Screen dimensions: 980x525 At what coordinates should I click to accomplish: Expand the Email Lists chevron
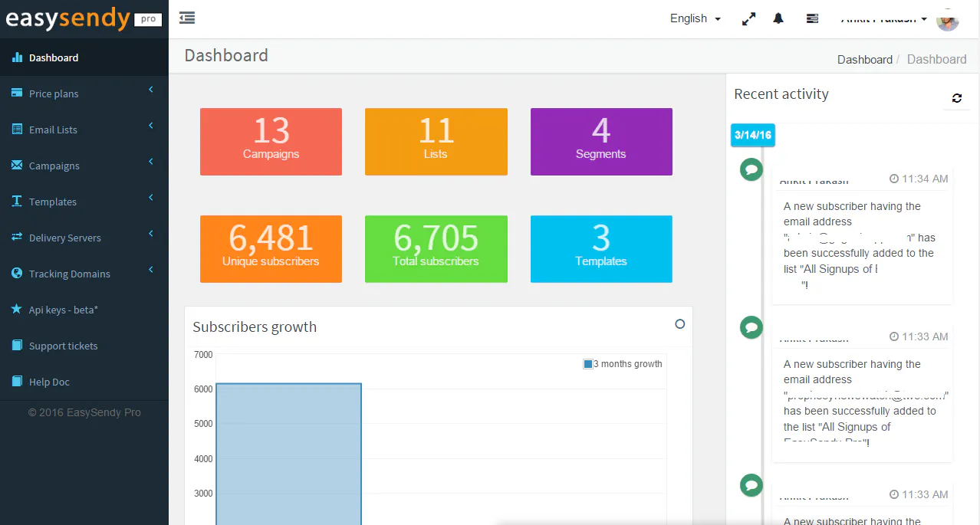tap(151, 126)
